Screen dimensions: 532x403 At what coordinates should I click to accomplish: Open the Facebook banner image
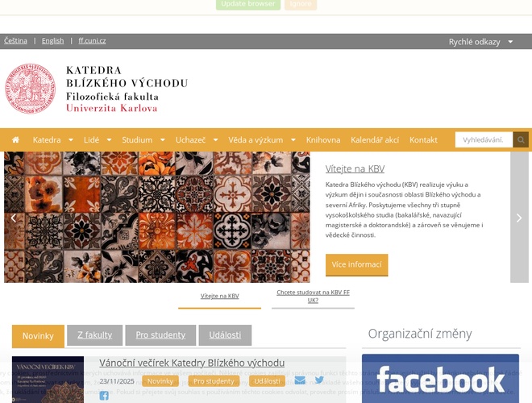point(440,379)
